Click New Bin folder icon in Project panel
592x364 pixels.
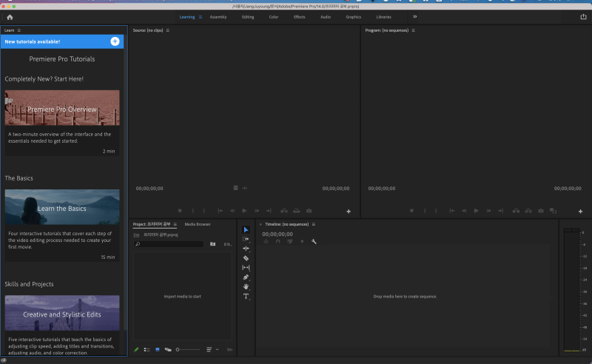tap(212, 244)
